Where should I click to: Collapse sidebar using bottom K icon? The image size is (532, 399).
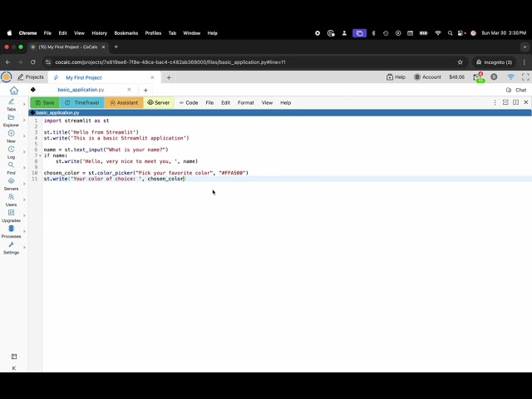[14, 368]
